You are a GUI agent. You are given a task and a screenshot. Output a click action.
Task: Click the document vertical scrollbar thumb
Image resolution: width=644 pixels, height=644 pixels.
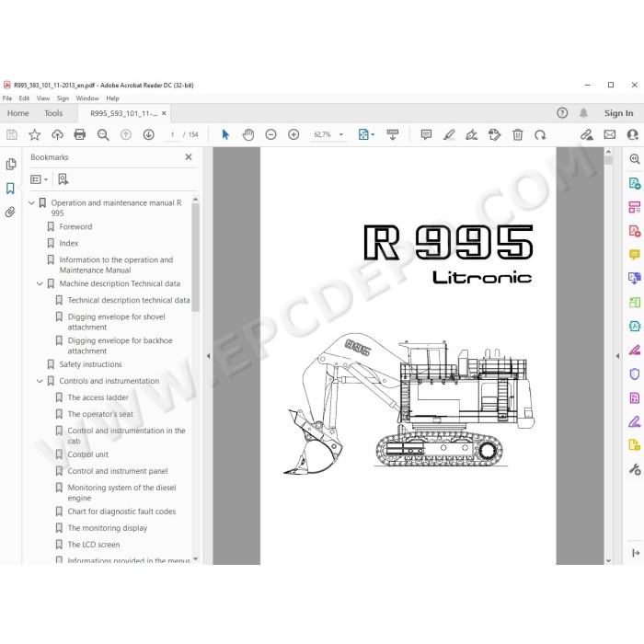click(x=608, y=160)
